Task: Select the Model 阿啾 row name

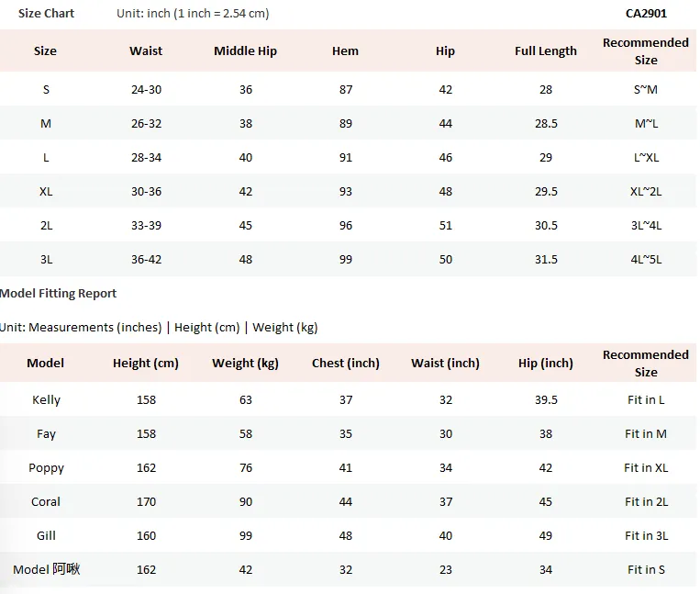Action: (x=47, y=569)
